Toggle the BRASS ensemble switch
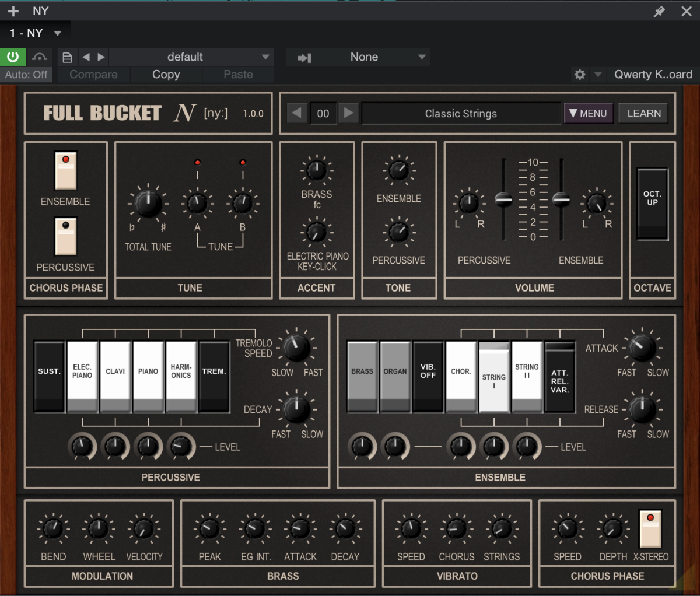This screenshot has height=596, width=700. tap(362, 377)
